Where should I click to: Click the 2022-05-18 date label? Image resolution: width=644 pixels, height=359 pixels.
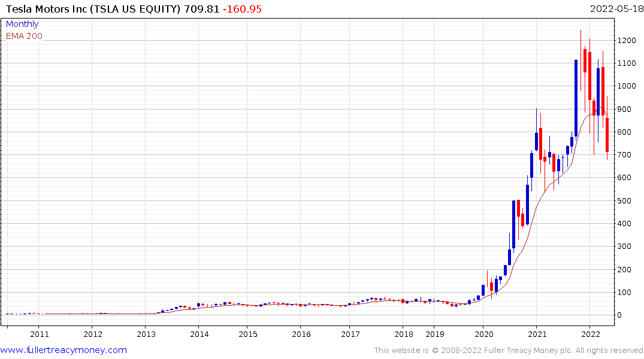tap(616, 9)
